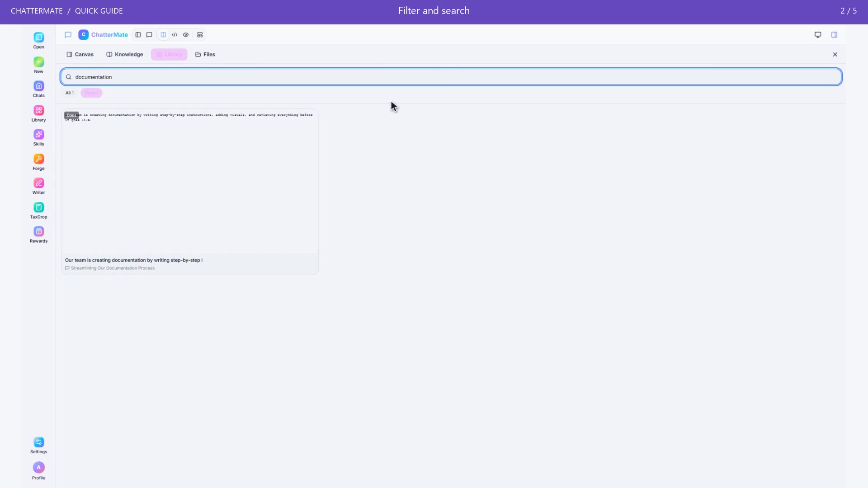This screenshot has width=868, height=488.
Task: Open Library from left sidebar
Action: point(38,114)
